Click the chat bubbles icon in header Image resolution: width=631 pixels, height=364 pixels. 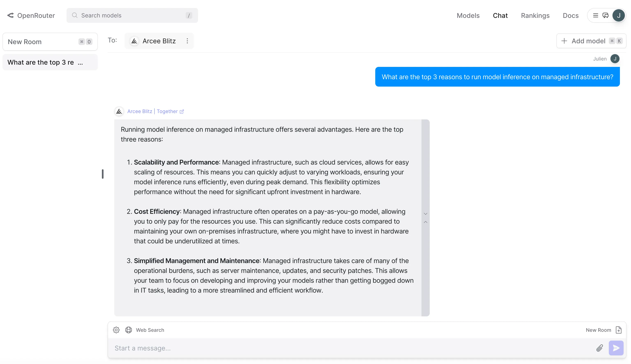pos(606,16)
